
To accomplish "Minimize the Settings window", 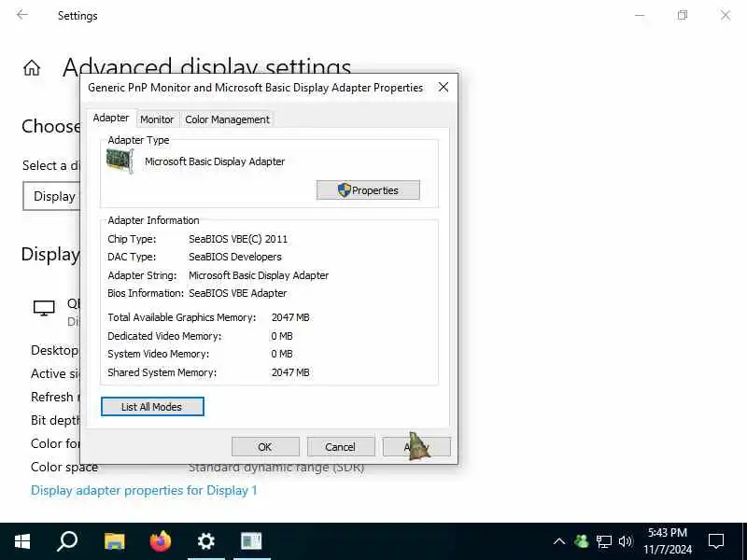I will click(640, 15).
